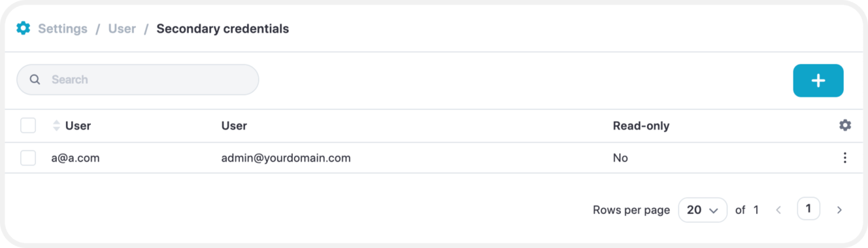Screen dimensions: 868x248
Task: Select the a@a.com row checkbox
Action: (28, 158)
